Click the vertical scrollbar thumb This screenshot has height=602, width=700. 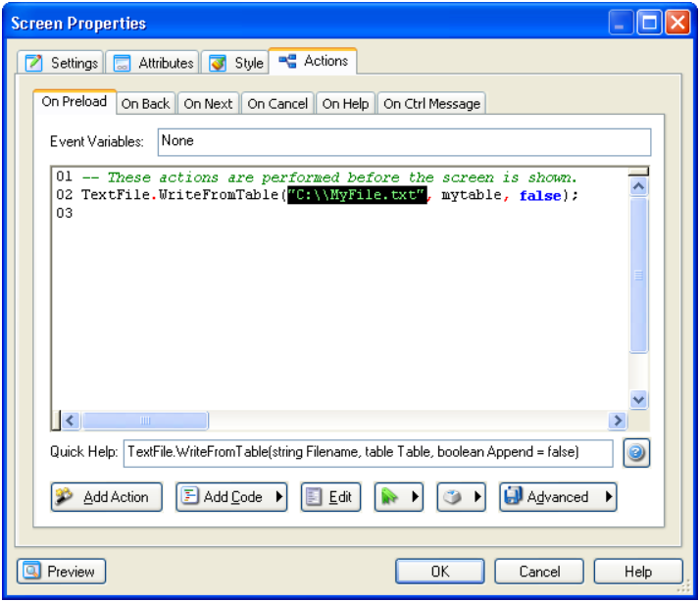(639, 276)
